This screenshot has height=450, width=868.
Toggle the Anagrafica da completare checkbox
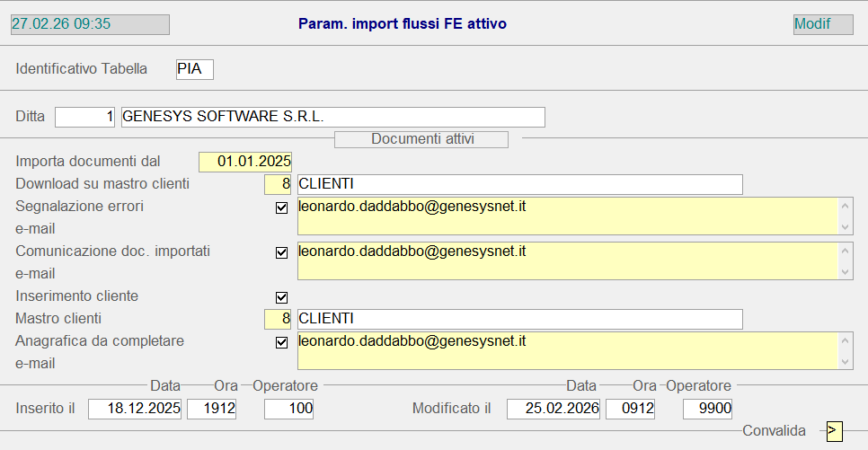pos(281,342)
